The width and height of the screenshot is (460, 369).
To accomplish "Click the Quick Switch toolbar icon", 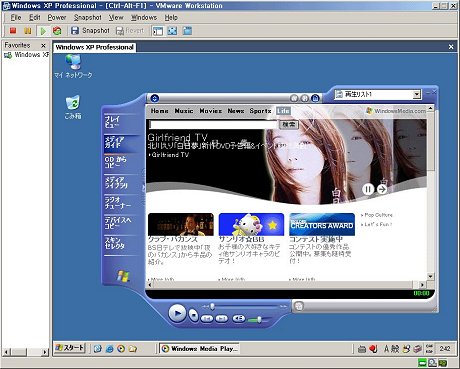I will click(187, 31).
